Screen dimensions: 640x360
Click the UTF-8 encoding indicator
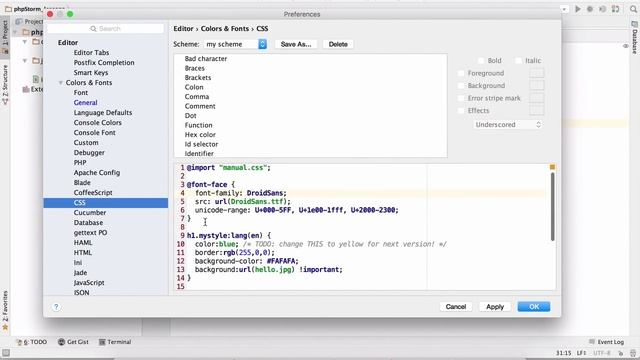pos(602,353)
